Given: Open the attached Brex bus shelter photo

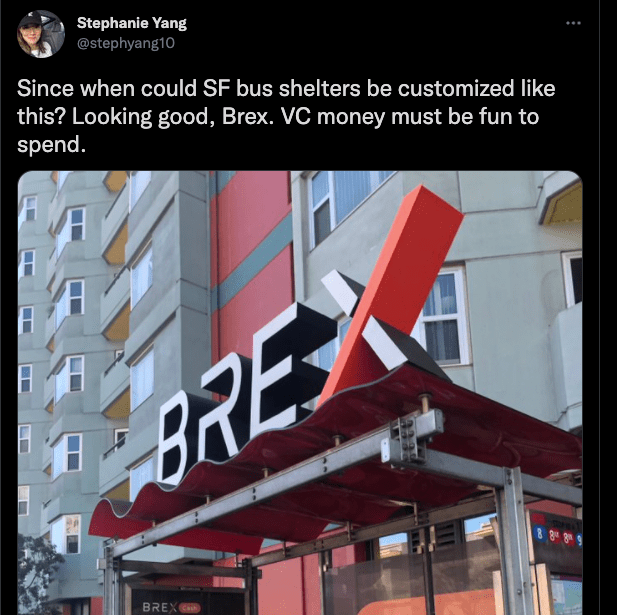Looking at the screenshot, I should pos(300,393).
